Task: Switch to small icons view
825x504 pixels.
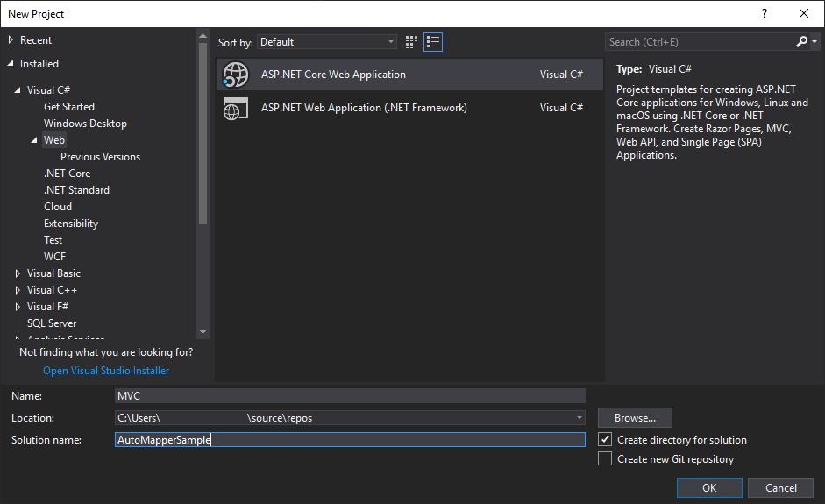Action: click(411, 42)
